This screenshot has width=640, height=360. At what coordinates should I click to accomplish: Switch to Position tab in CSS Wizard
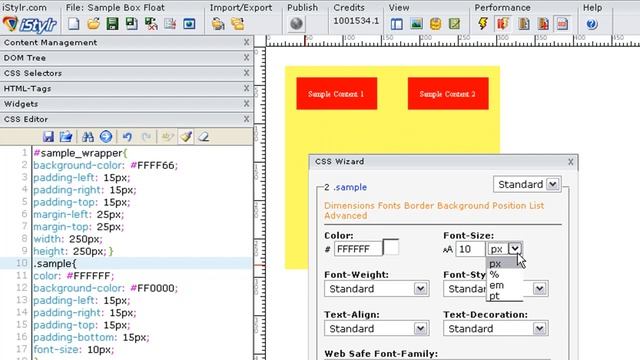click(x=509, y=206)
